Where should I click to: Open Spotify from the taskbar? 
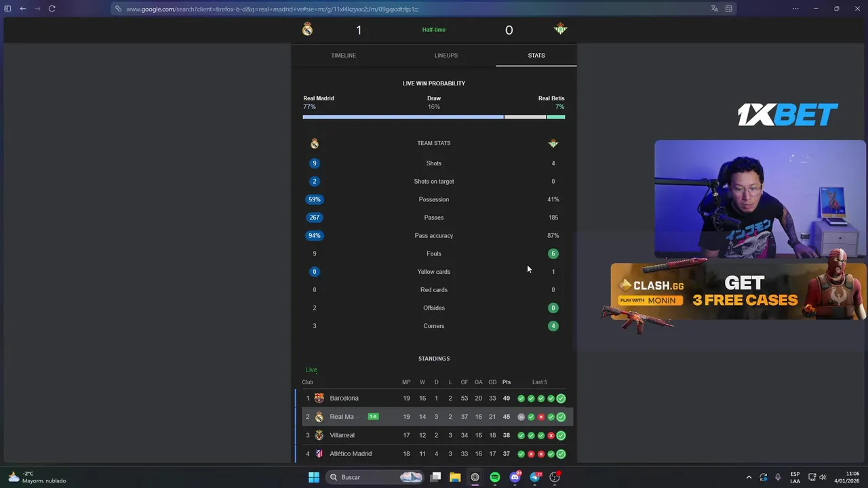[x=494, y=477]
